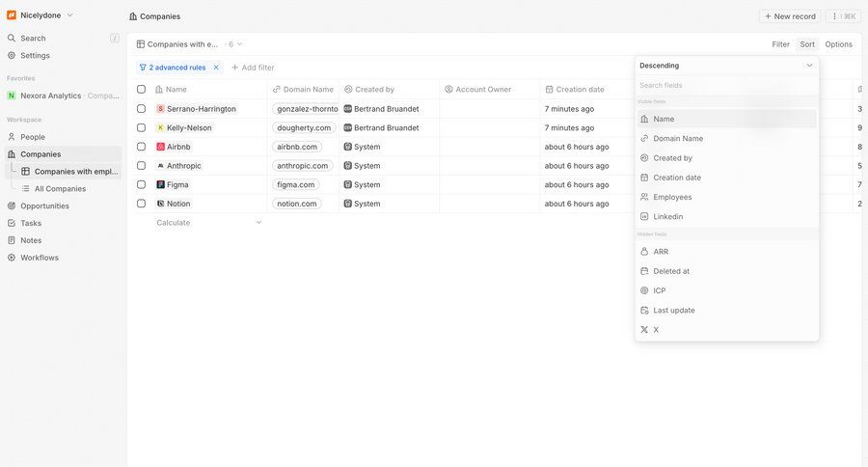
Task: Click the Nicelydone workspace logo icon
Action: [11, 15]
